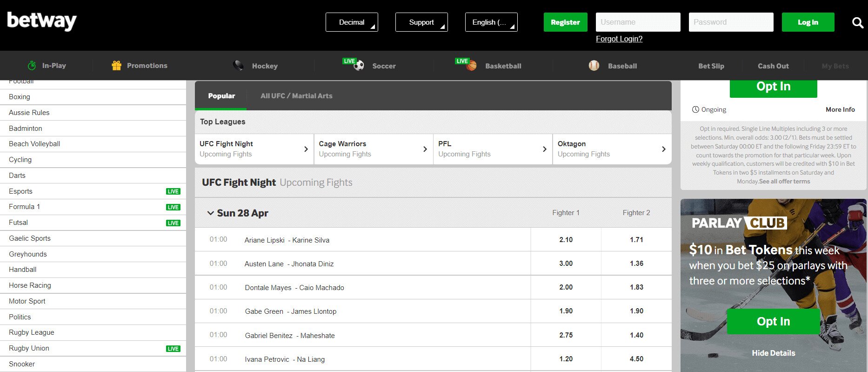Switch to the Popular tab
868x372 pixels.
[221, 95]
